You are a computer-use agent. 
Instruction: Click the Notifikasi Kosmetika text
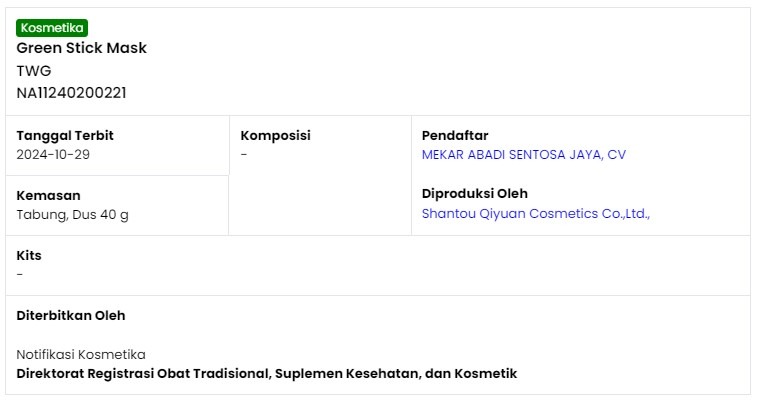[81, 355]
